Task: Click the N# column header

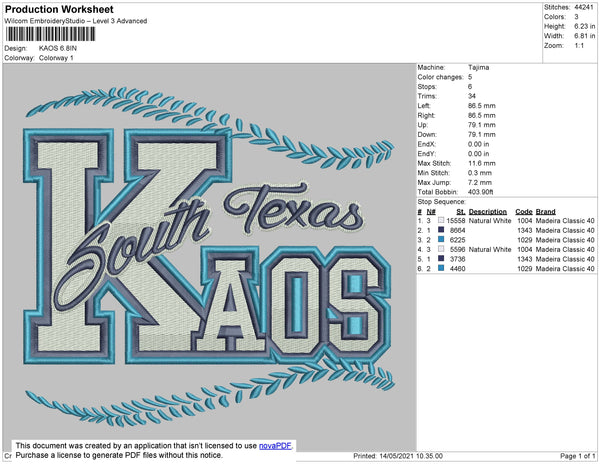Action: (431, 212)
